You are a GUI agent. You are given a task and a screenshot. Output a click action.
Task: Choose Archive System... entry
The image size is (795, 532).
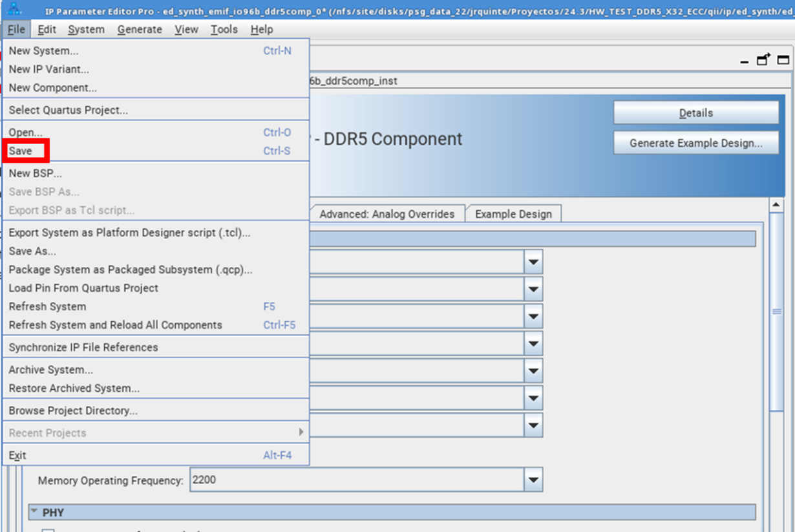pos(156,370)
